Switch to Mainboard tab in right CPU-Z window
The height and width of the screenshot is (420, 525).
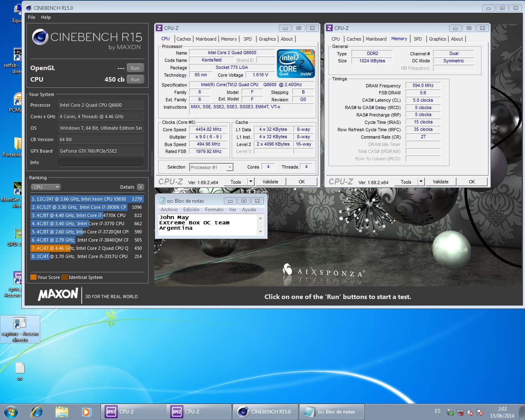pos(376,39)
